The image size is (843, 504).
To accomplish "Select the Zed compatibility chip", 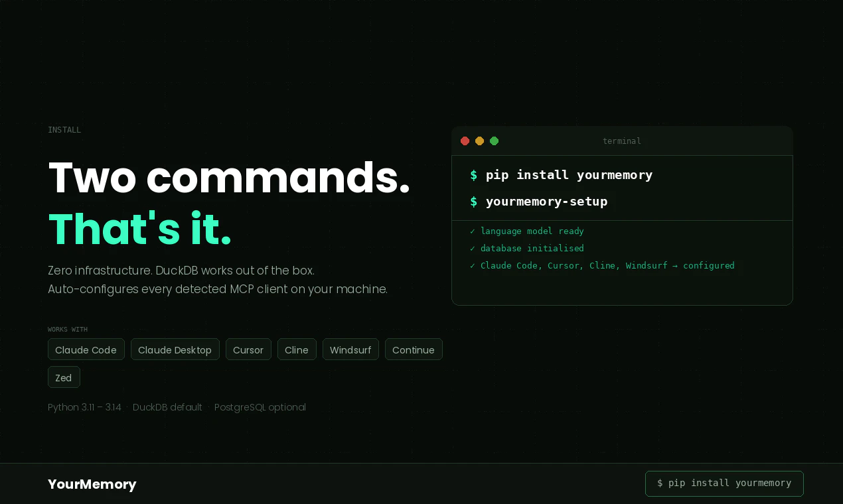I will tap(64, 377).
